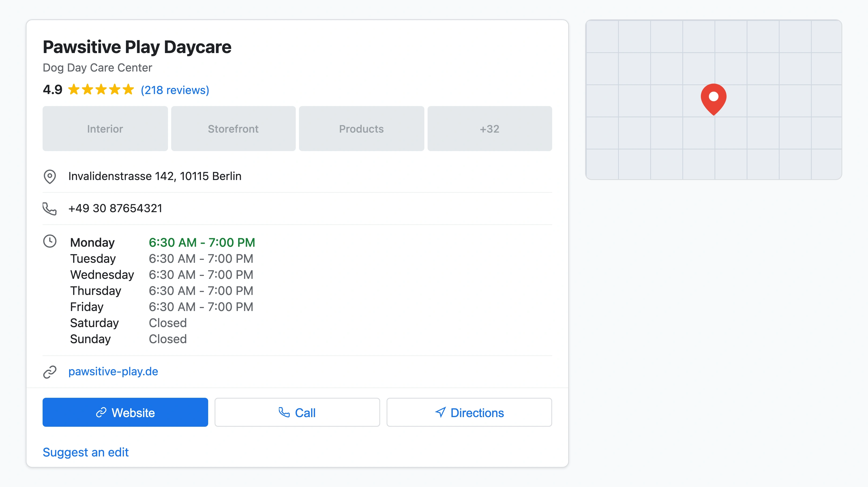Click Suggest an edit link
Viewport: 868px width, 487px height.
coord(85,452)
